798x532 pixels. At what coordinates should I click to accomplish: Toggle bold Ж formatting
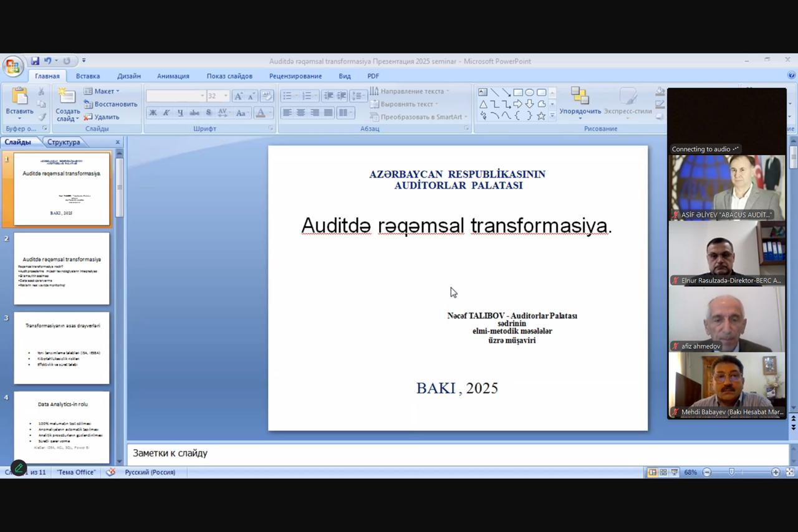pyautogui.click(x=153, y=113)
